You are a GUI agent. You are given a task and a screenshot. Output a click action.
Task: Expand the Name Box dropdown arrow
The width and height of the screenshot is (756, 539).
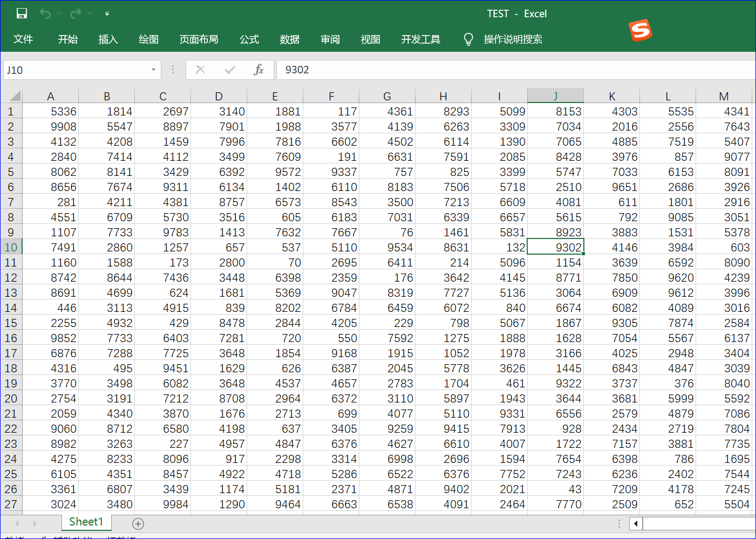(153, 70)
